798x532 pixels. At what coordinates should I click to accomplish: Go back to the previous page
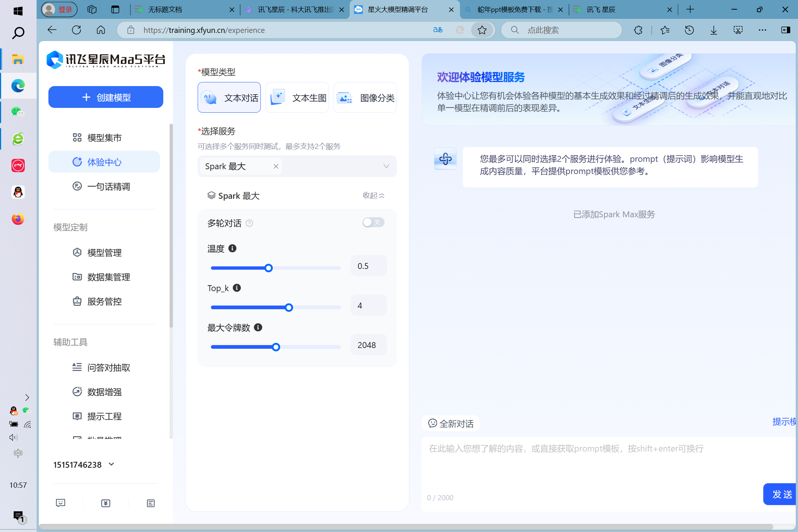click(x=52, y=30)
